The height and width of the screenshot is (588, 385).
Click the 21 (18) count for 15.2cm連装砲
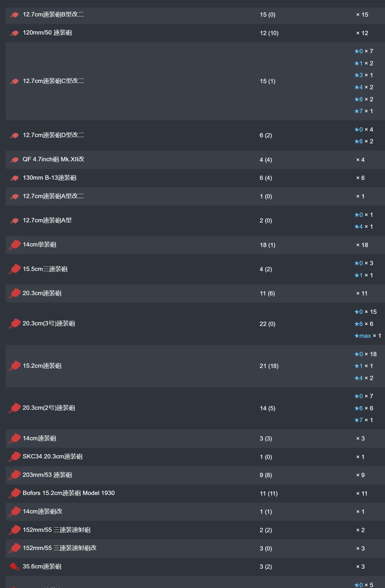pos(269,366)
